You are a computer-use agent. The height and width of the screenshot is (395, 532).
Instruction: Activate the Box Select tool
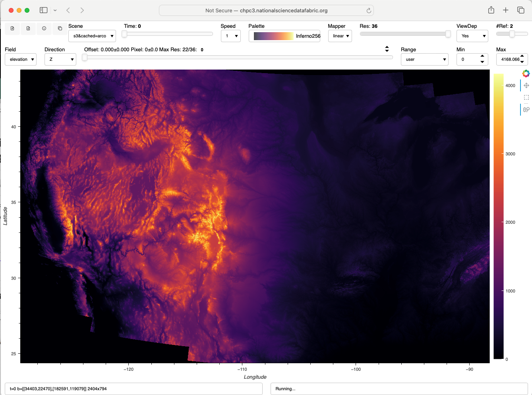[x=526, y=97]
